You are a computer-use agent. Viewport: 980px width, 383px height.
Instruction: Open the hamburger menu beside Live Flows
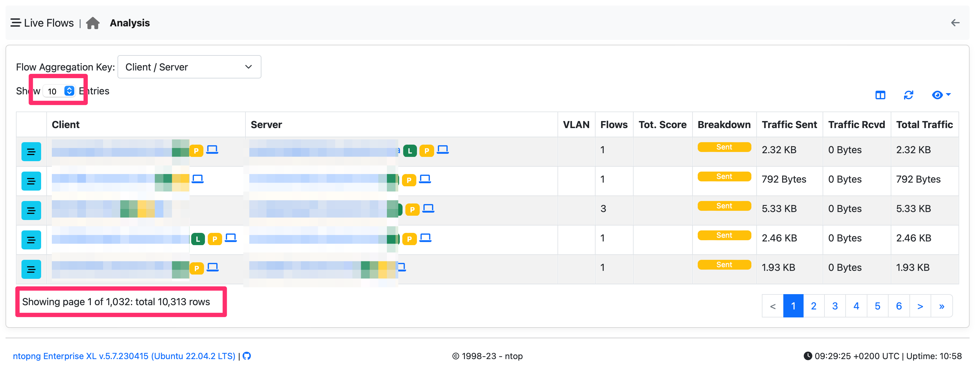point(15,22)
